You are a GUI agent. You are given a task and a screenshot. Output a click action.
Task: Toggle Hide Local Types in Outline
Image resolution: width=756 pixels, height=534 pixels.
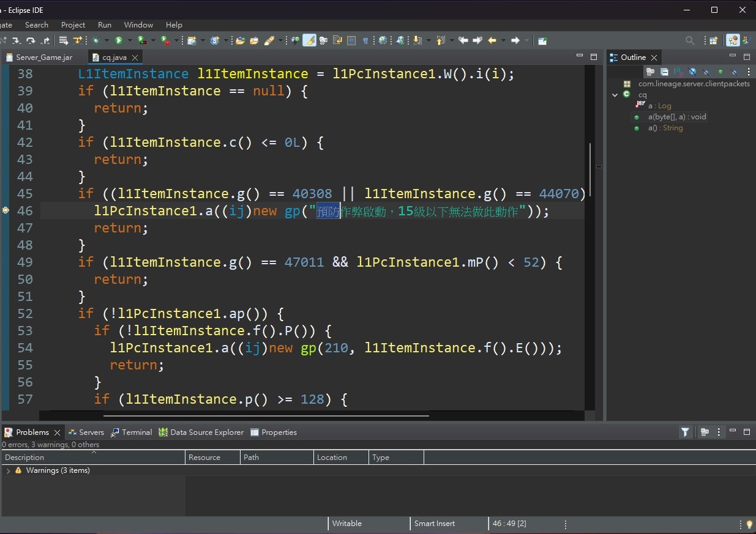(x=734, y=72)
